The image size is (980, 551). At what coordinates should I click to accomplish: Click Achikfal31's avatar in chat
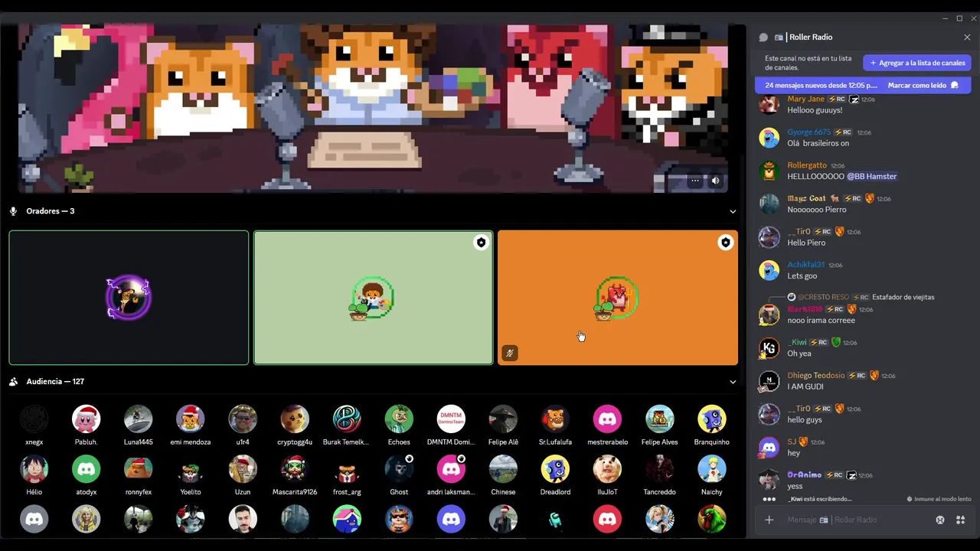[769, 270]
